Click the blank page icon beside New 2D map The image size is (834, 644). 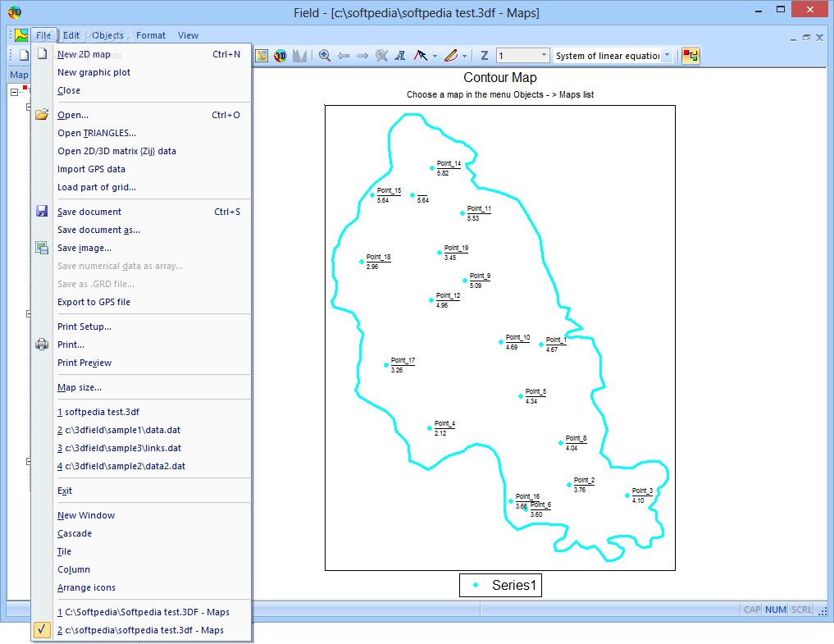(x=42, y=54)
